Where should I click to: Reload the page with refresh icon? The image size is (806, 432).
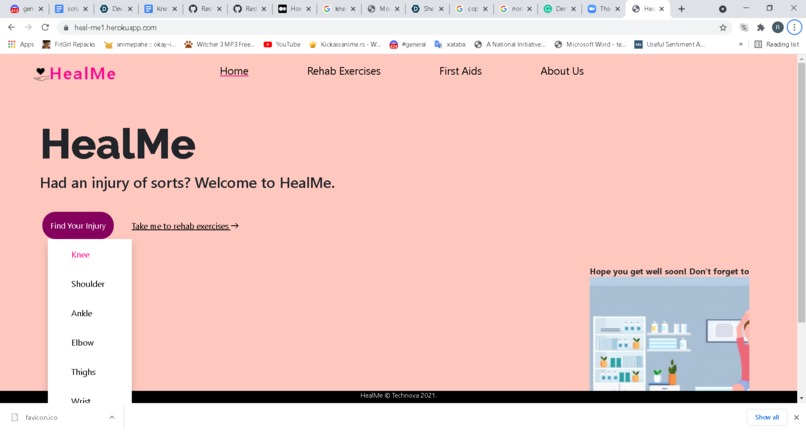click(45, 27)
